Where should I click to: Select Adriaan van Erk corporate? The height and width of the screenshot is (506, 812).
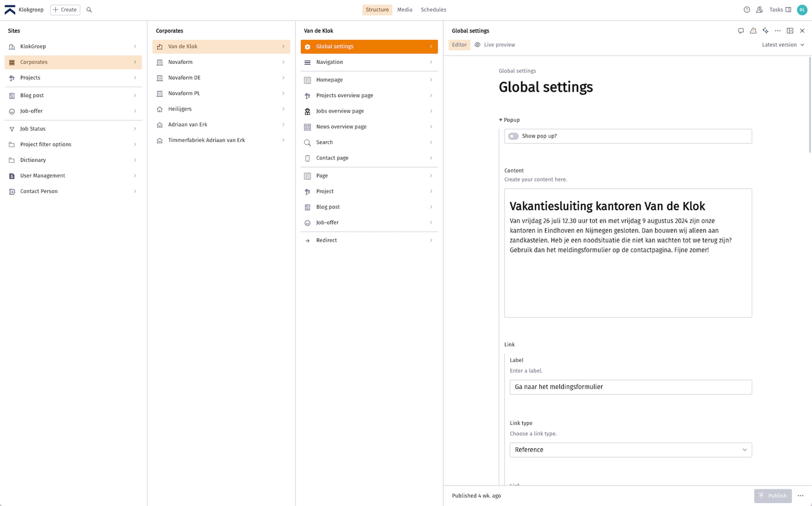(221, 125)
